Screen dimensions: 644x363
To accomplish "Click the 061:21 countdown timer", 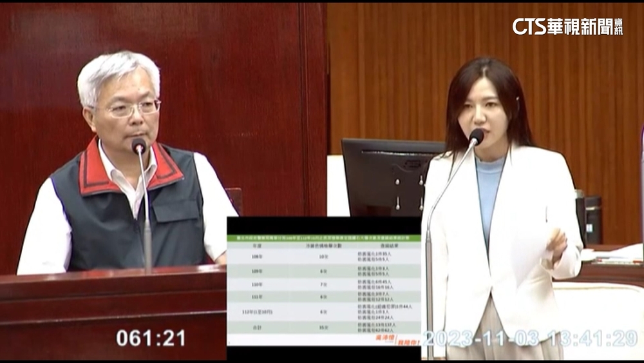I will pos(151,338).
